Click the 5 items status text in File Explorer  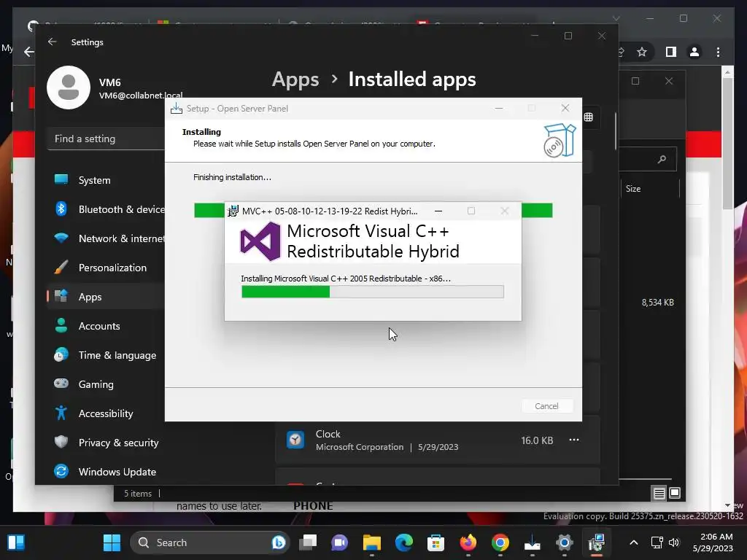tap(138, 494)
